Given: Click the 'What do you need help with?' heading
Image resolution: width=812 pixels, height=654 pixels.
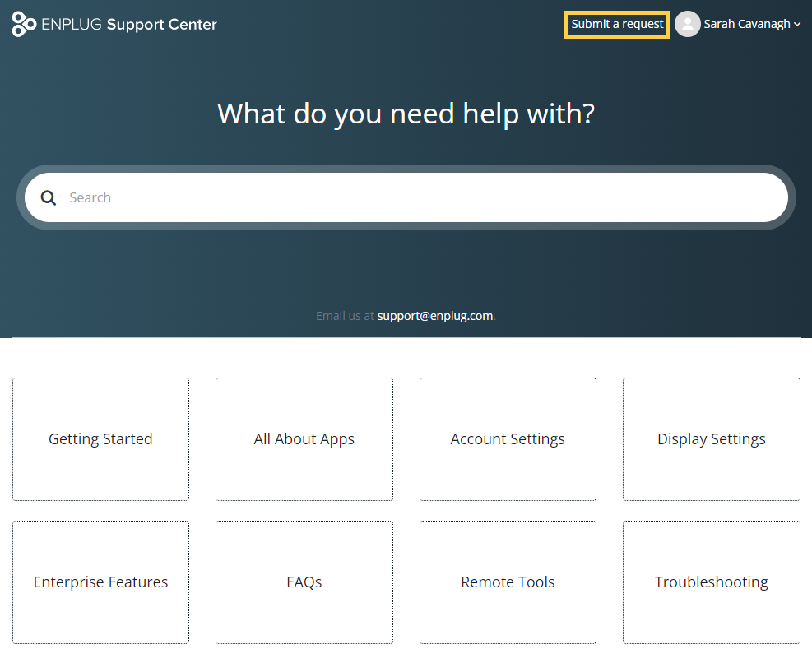Looking at the screenshot, I should [x=406, y=114].
